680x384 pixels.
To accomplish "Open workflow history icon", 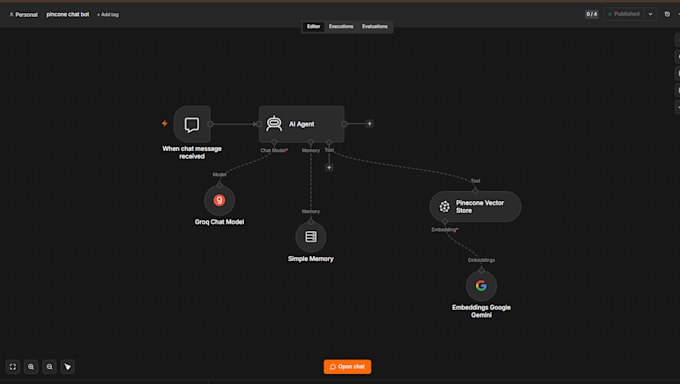I will point(667,14).
